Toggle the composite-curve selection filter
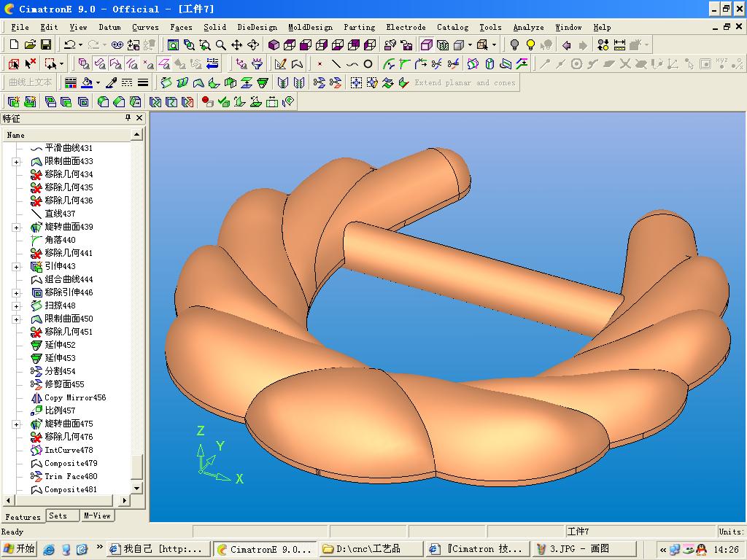 [x=116, y=64]
